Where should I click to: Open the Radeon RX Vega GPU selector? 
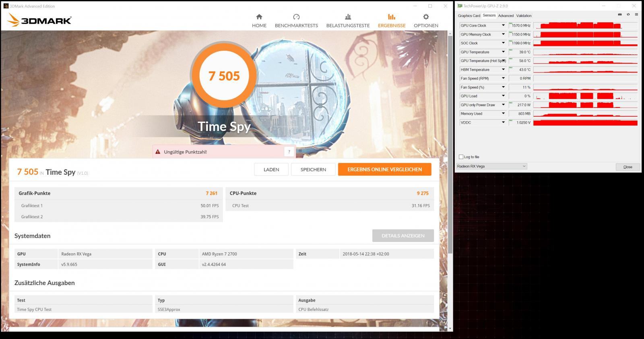tap(491, 166)
